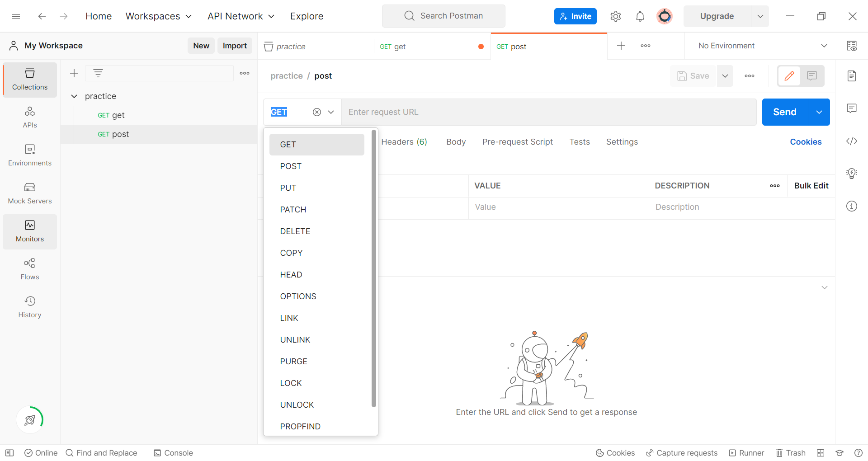Click Bulk Edit

[811, 186]
